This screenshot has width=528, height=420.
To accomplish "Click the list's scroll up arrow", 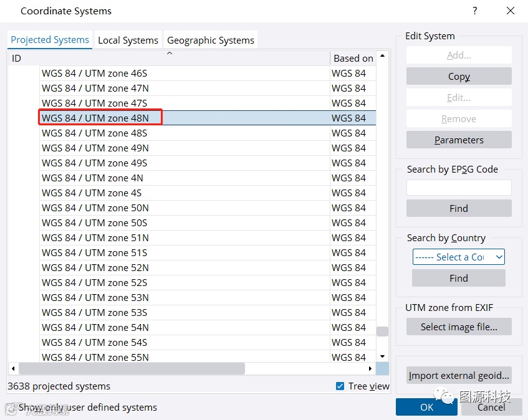I will [x=382, y=57].
